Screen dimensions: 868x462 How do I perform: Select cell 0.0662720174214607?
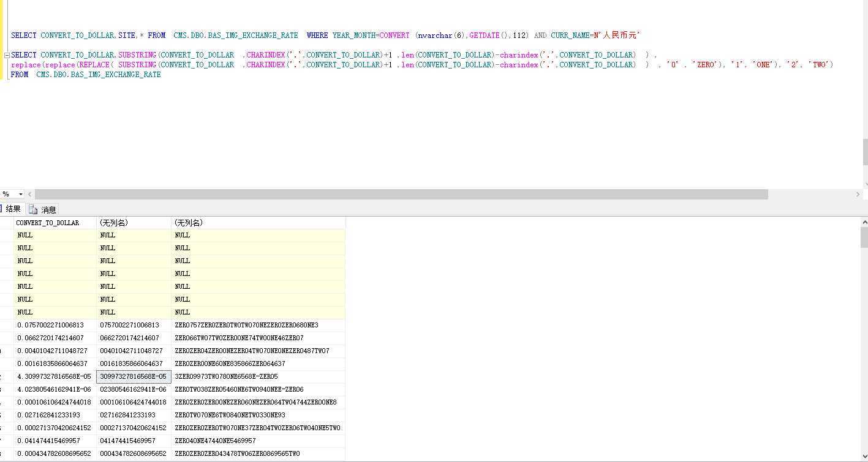click(x=55, y=338)
